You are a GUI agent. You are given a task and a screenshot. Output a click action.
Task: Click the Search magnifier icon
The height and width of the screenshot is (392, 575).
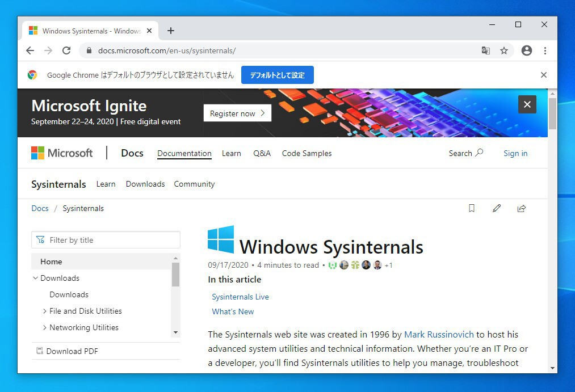[x=479, y=153]
